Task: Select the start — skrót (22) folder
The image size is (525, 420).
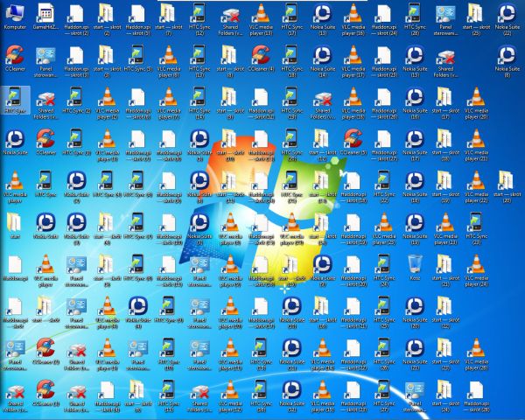Action: (x=445, y=313)
